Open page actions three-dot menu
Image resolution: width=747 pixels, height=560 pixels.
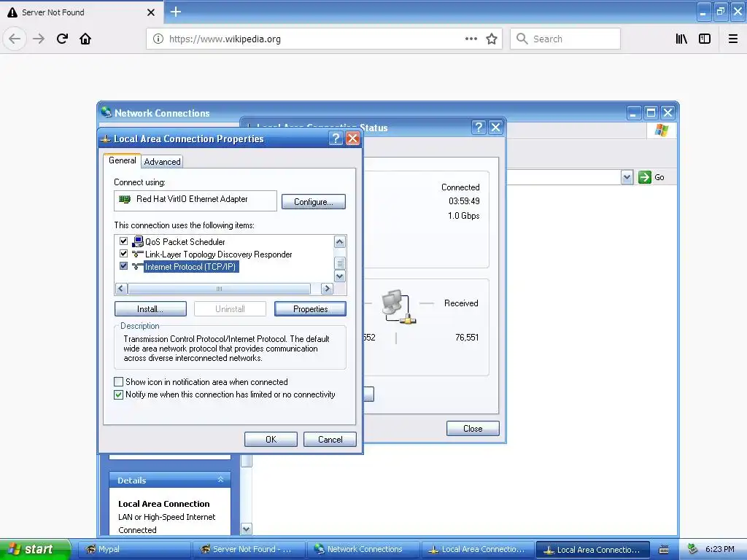point(471,39)
